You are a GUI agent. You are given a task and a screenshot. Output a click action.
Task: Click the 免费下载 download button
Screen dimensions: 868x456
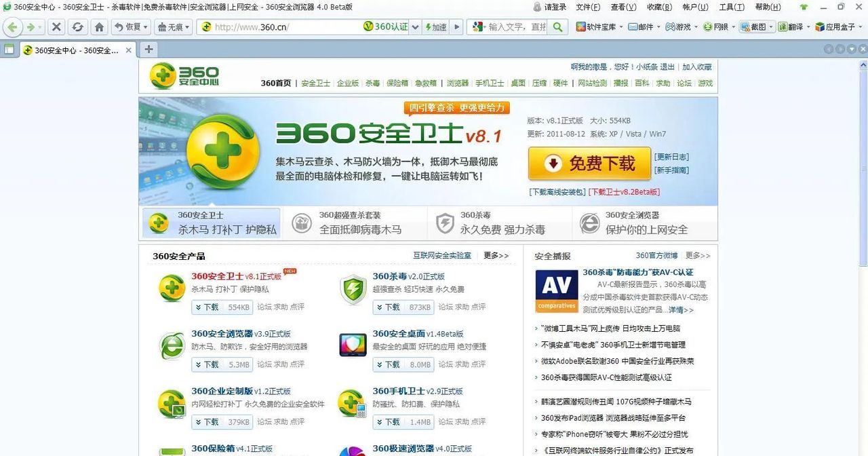589,164
